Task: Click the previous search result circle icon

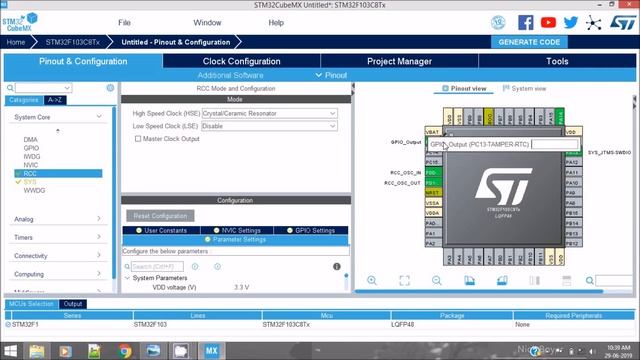Action: tap(195, 267)
